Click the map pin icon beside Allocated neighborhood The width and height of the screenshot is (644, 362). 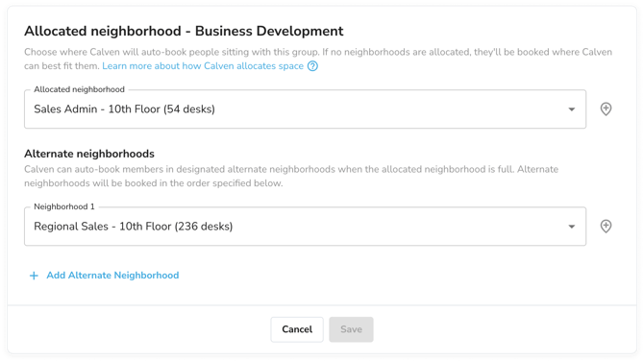click(x=606, y=109)
